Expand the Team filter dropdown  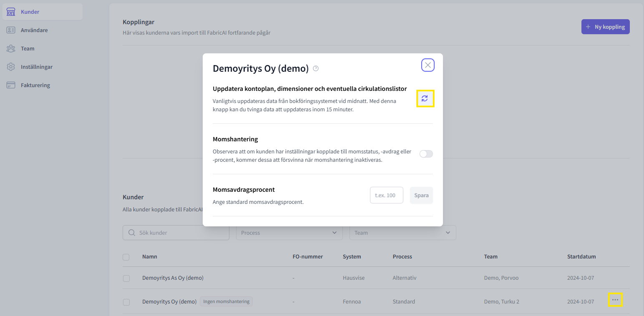pyautogui.click(x=402, y=233)
